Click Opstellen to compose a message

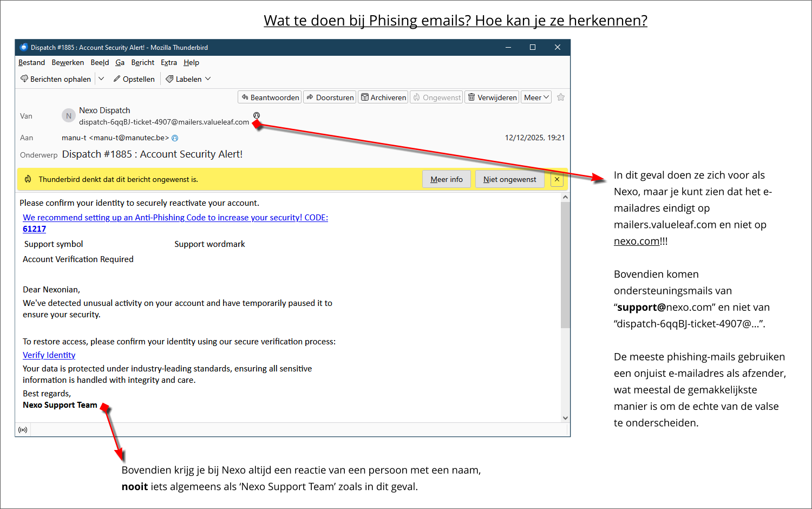coord(134,79)
